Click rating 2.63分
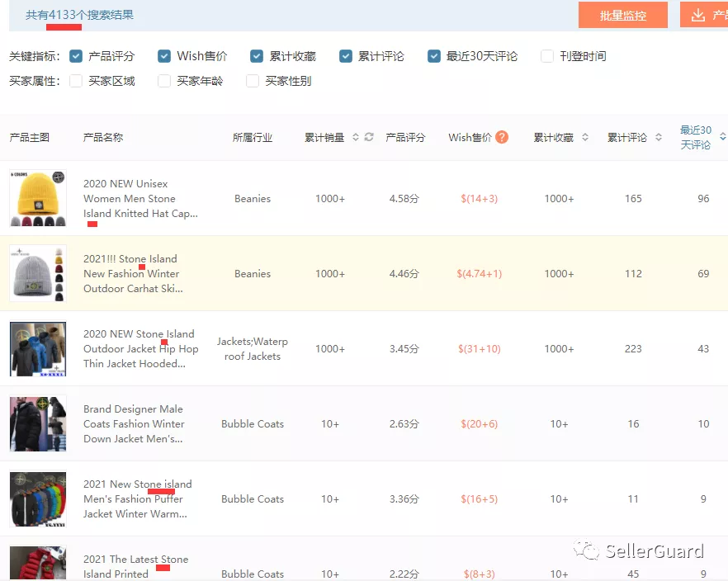This screenshot has width=728, height=581. pyautogui.click(x=404, y=424)
